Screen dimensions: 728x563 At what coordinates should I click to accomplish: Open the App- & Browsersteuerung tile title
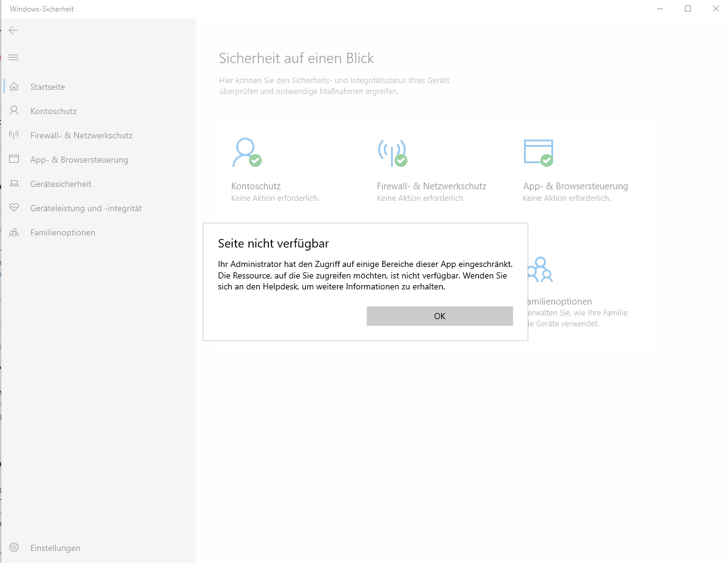pyautogui.click(x=575, y=186)
